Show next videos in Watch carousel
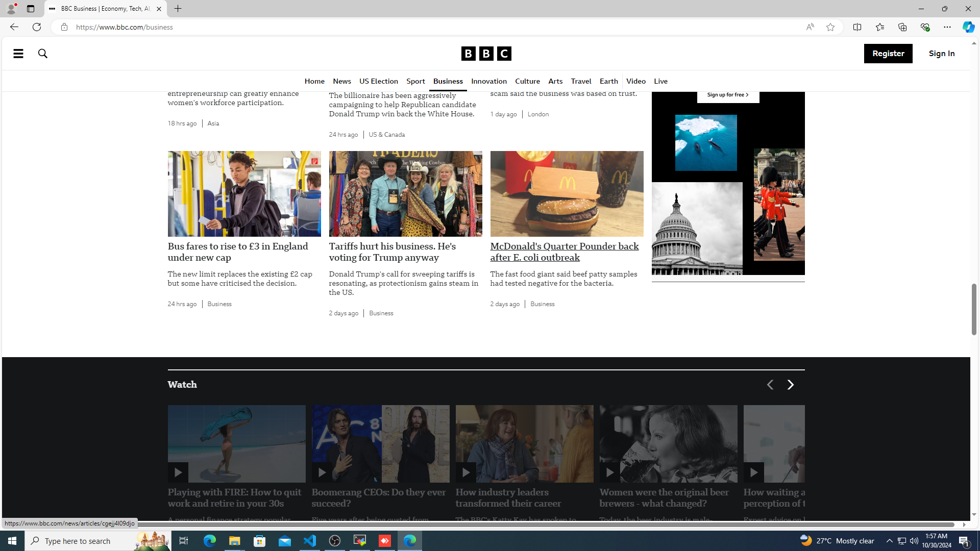Screen dimensions: 980x551 pos(790,385)
